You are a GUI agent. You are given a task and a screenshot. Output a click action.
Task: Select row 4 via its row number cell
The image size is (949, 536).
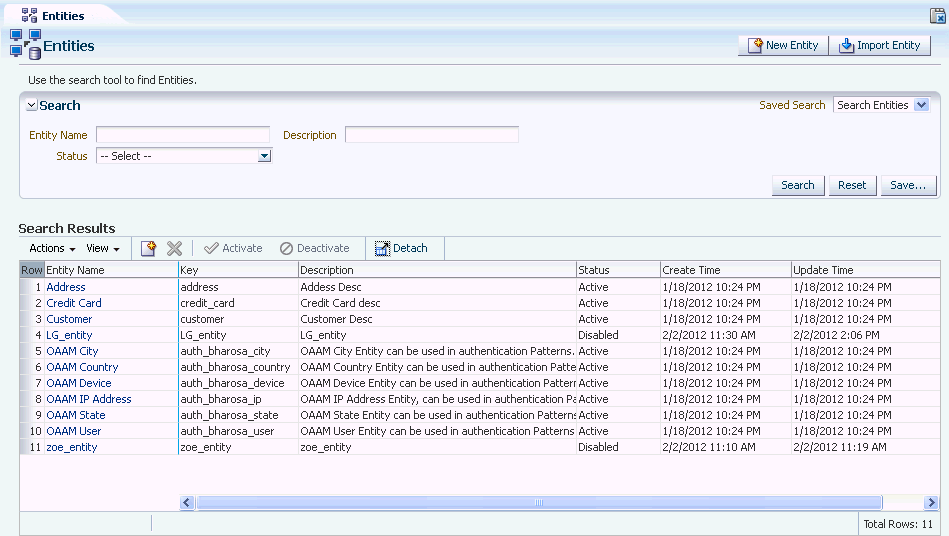pyautogui.click(x=31, y=335)
